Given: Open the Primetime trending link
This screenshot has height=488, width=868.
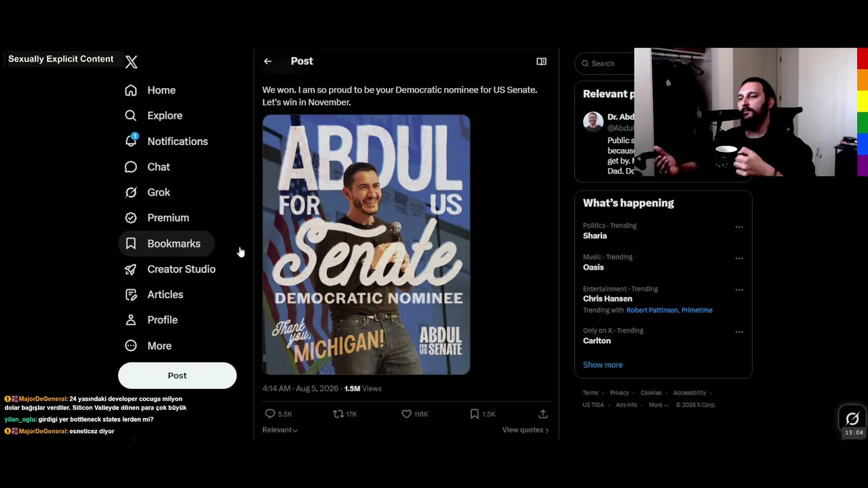Looking at the screenshot, I should point(697,310).
